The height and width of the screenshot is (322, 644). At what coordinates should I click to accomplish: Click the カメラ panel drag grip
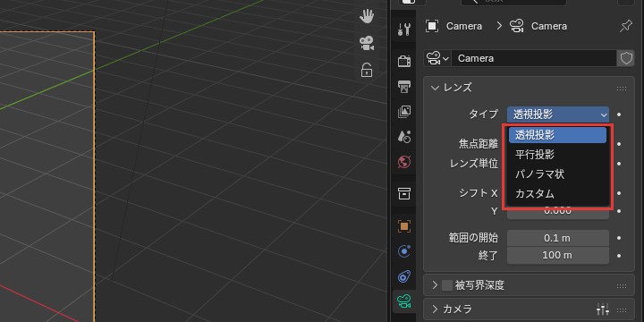(622, 309)
